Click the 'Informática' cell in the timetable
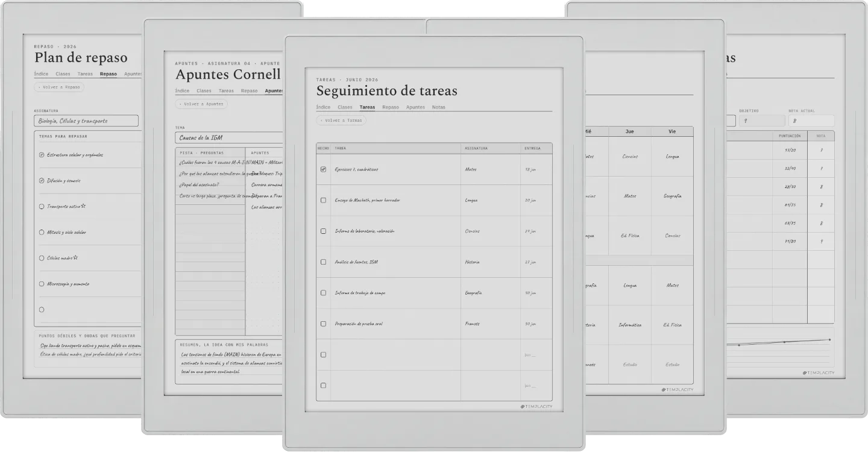Screen dimensions: 868x452 tap(630, 325)
